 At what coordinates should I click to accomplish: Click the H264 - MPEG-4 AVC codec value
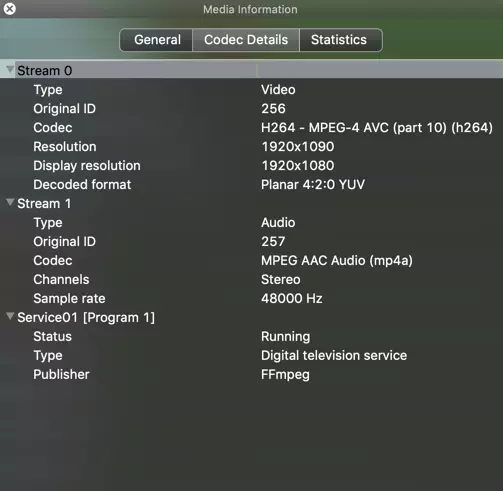[x=377, y=128]
